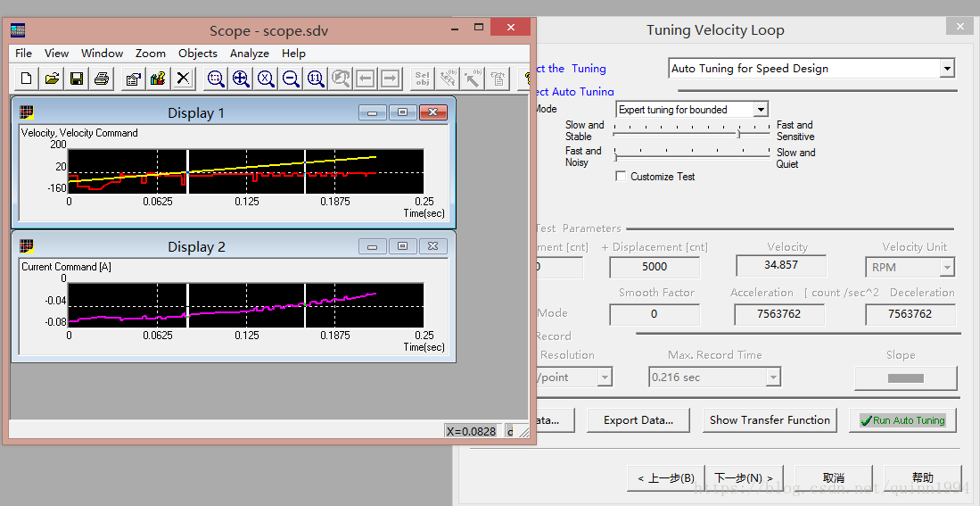This screenshot has height=506, width=980.
Task: Click the right arrow toolbar button
Action: [x=390, y=79]
